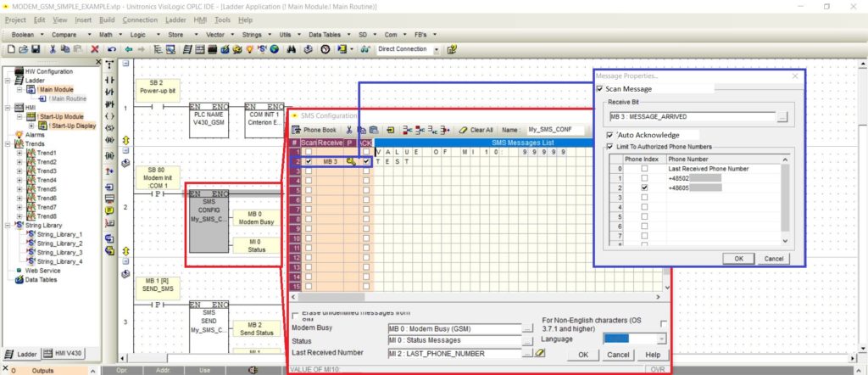Click the stopwatch icon in main toolbar
The width and height of the screenshot is (868, 375).
pyautogui.click(x=325, y=49)
